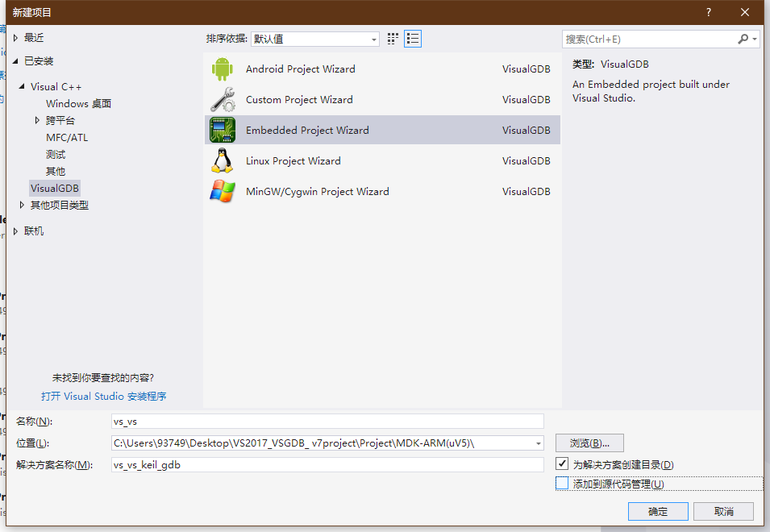770x532 pixels.
Task: Select the VisualGDB category
Action: pos(55,189)
